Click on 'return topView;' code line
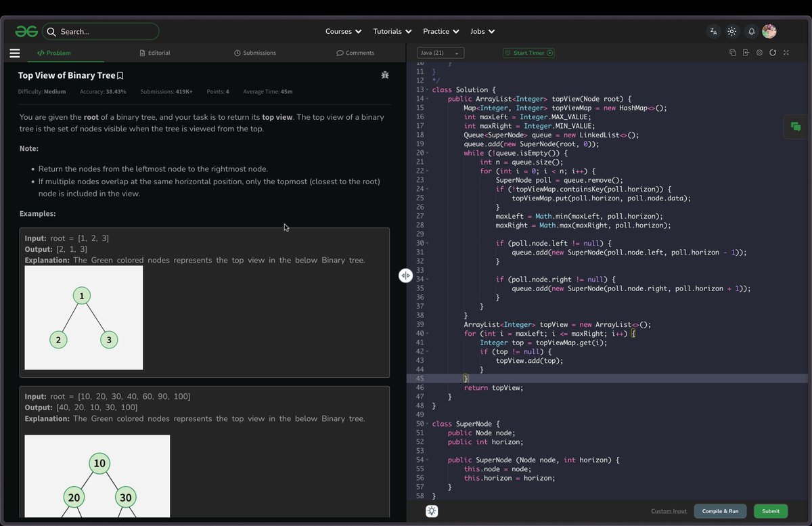This screenshot has height=526, width=812. point(493,388)
